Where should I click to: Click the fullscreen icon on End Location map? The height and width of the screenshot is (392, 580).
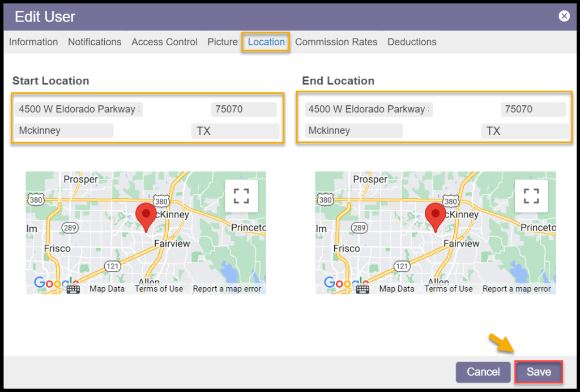coord(531,196)
